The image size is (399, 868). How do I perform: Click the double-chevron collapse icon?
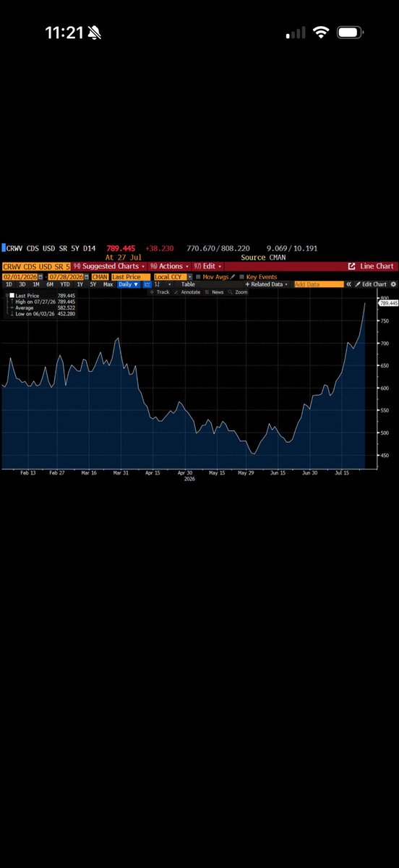(348, 284)
